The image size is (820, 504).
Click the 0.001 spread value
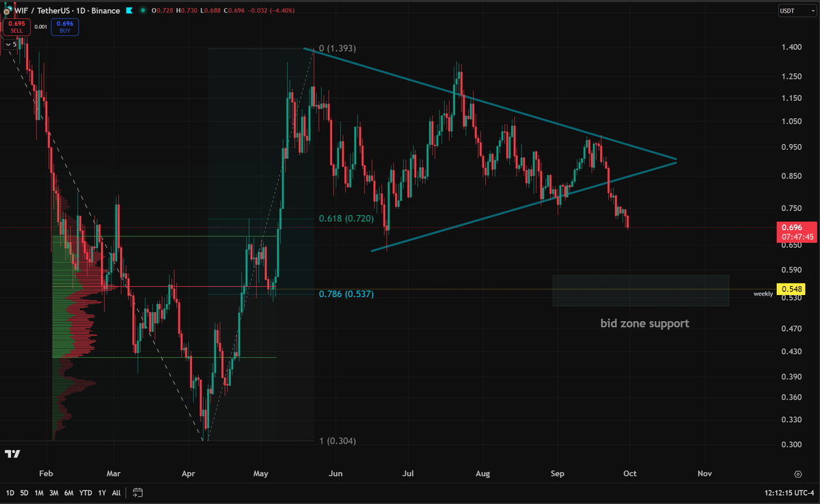[41, 27]
